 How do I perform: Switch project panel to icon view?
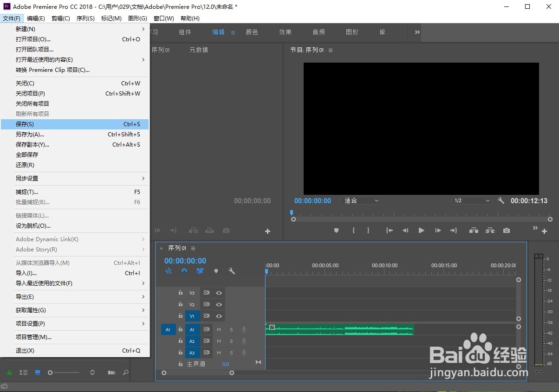[x=38, y=373]
